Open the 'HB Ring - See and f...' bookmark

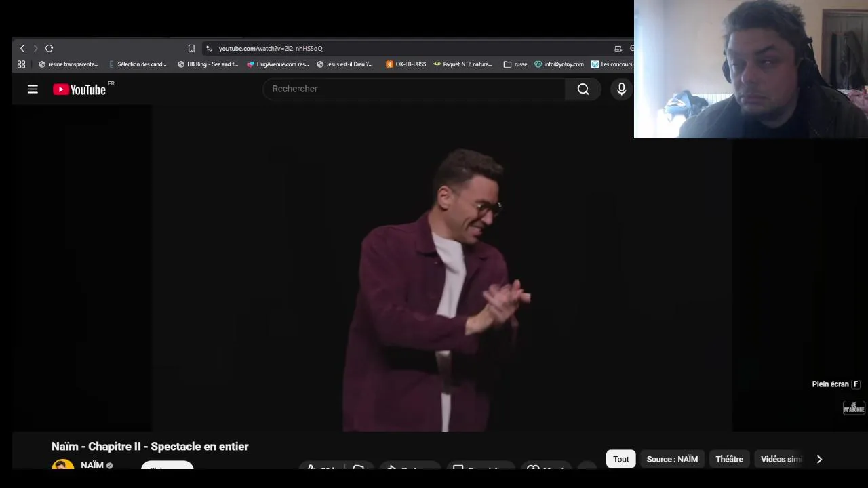pos(208,64)
